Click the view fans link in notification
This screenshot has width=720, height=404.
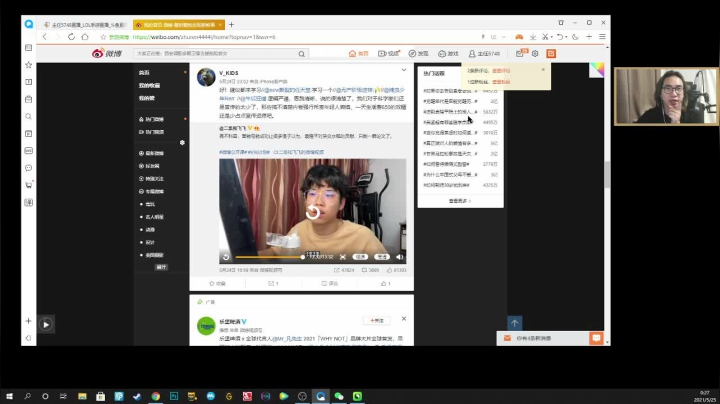tap(501, 82)
